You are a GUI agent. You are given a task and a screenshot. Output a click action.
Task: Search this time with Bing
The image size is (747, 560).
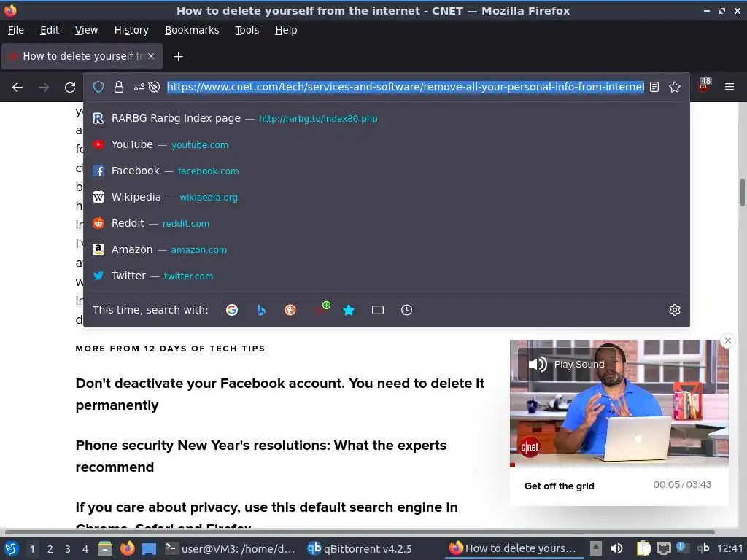pyautogui.click(x=261, y=310)
